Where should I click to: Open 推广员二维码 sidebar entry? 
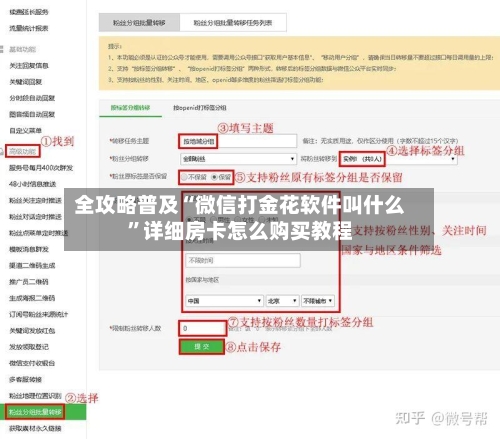click(29, 282)
